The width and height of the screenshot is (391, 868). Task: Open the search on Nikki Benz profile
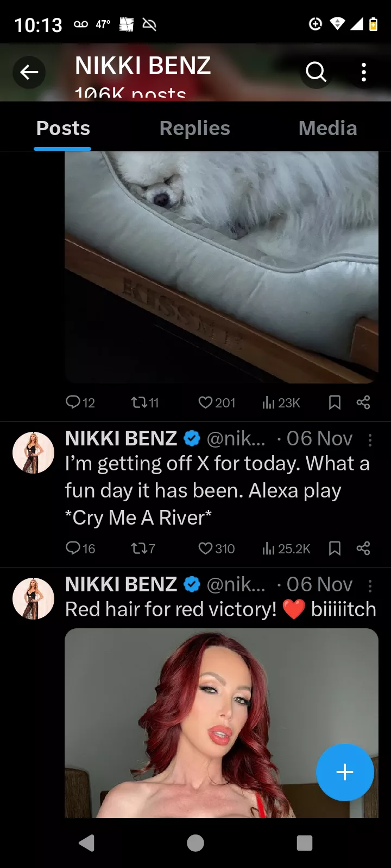[x=316, y=72]
